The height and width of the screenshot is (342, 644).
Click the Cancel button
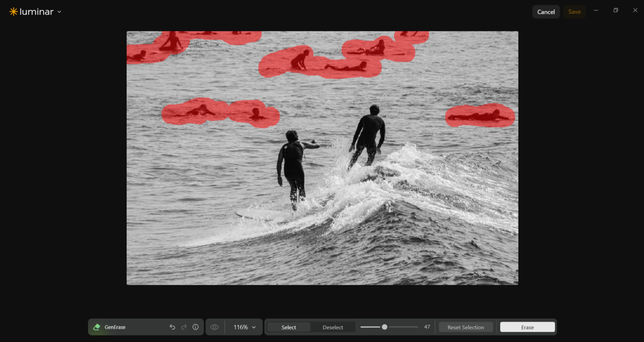[x=546, y=12]
